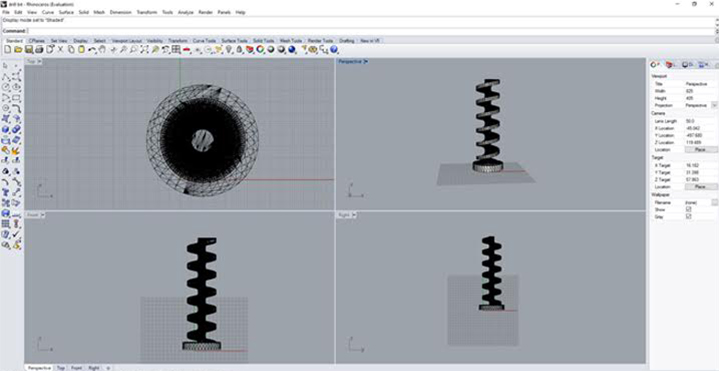
Task: Click the 4 Viewports layout icon
Action: (x=176, y=49)
